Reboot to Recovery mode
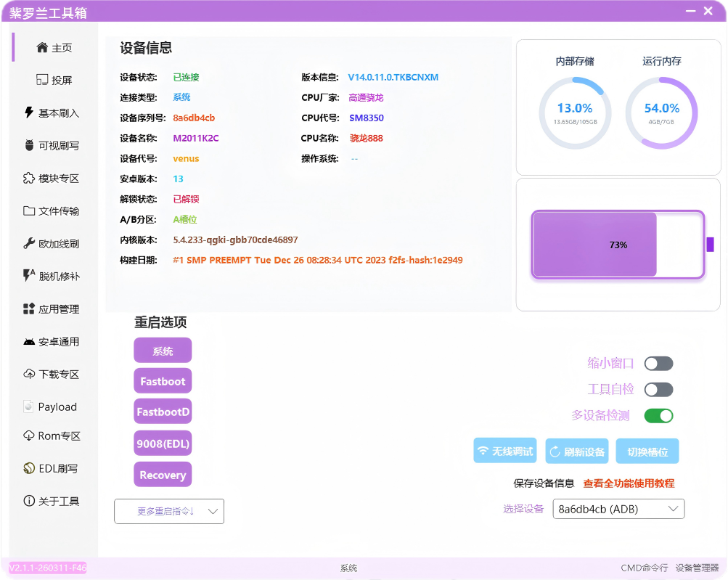Screen dimensions: 728x580 click(163, 474)
